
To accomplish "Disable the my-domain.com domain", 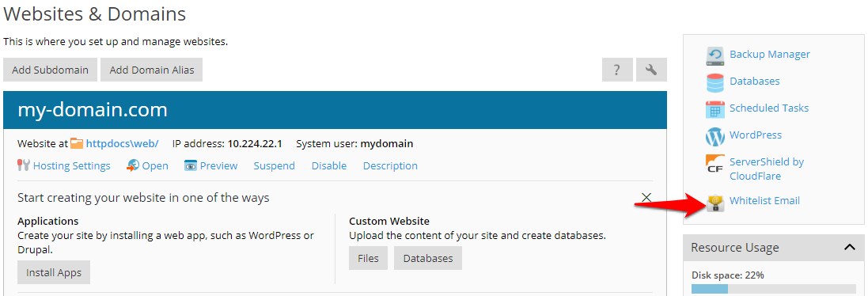I will coord(329,166).
